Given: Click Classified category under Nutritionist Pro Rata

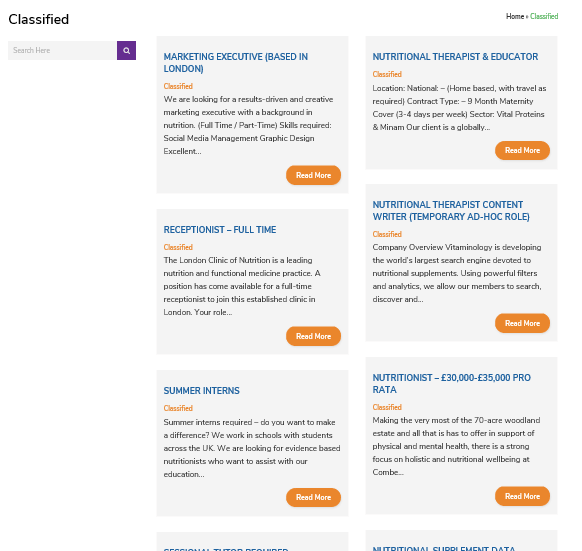Looking at the screenshot, I should tap(387, 407).
